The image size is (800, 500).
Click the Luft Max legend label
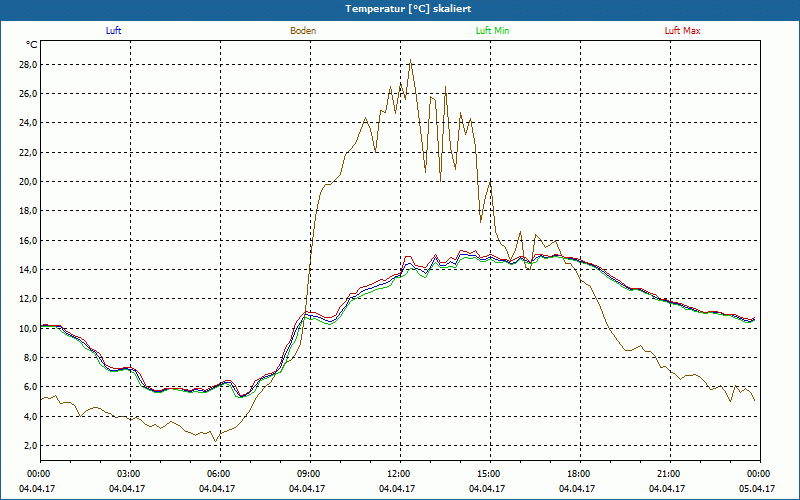pyautogui.click(x=682, y=31)
